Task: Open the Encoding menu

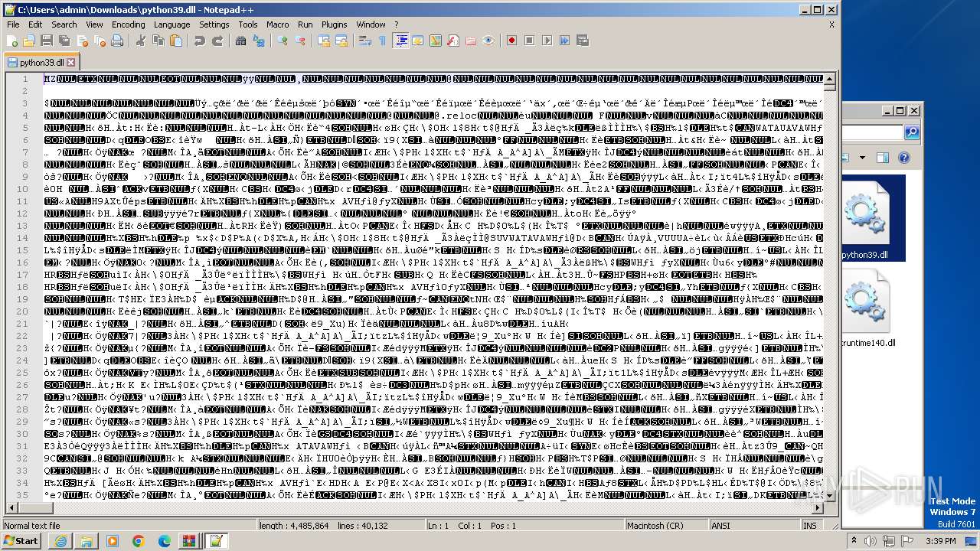Action: 128,24
